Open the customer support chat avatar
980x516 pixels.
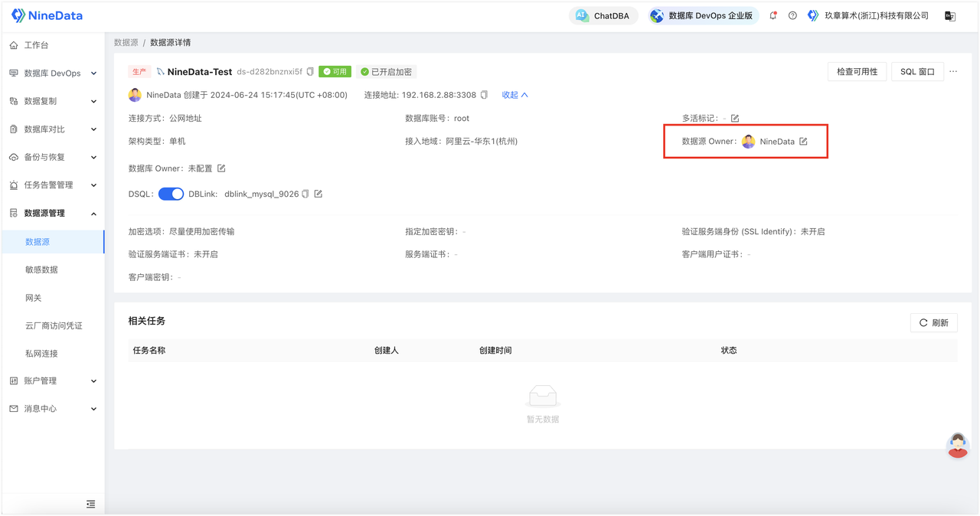coord(958,445)
